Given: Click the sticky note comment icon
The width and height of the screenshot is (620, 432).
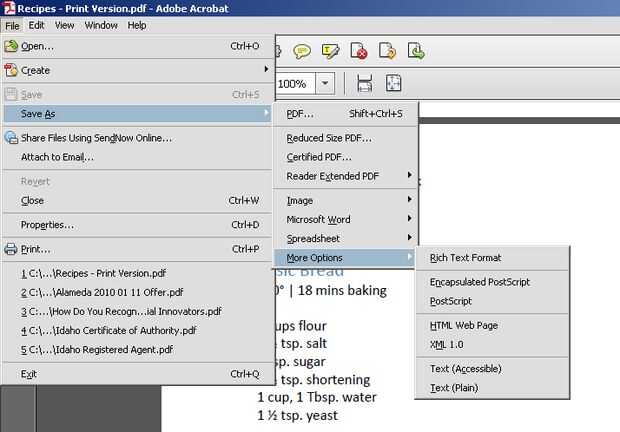Looking at the screenshot, I should tap(302, 51).
